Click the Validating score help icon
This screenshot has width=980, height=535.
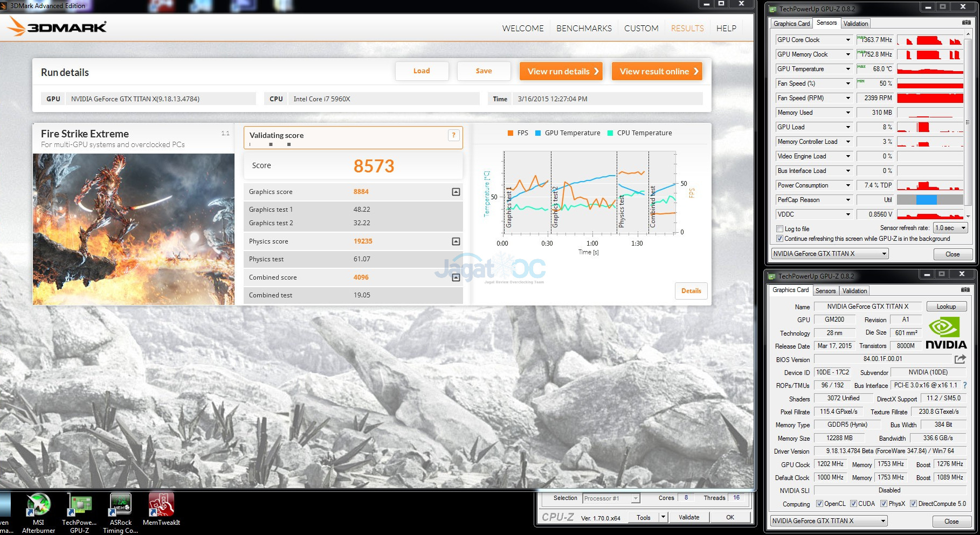[453, 135]
